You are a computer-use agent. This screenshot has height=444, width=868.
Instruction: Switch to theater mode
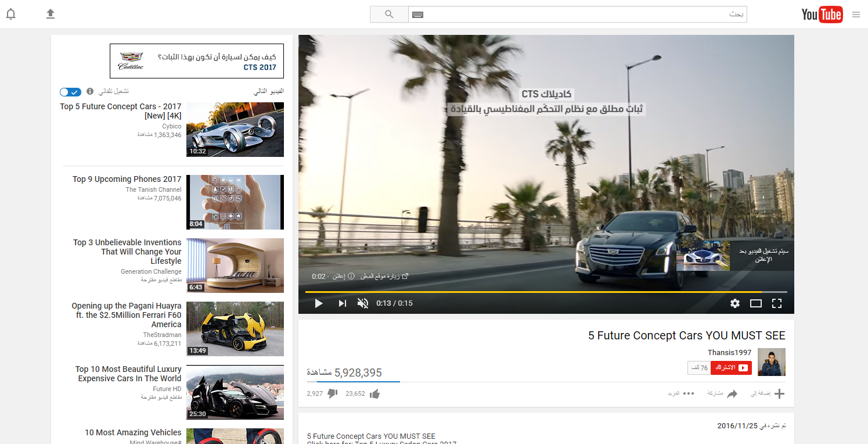point(756,303)
